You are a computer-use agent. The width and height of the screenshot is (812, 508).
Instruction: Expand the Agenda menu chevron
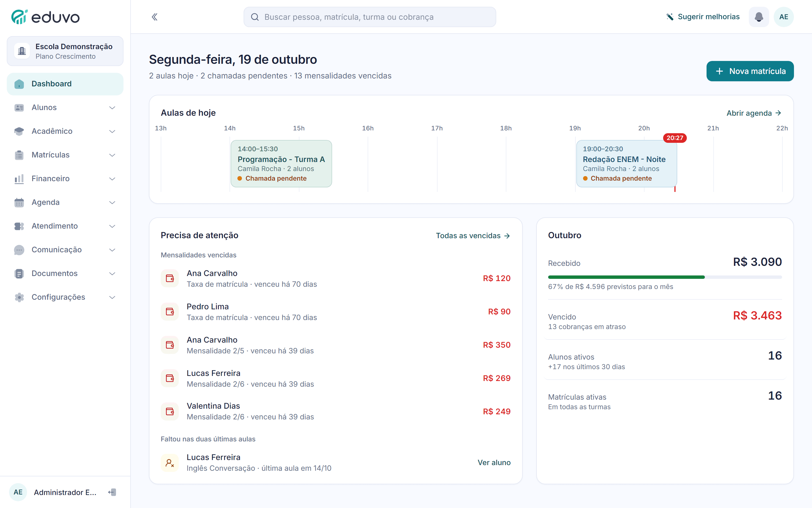112,202
